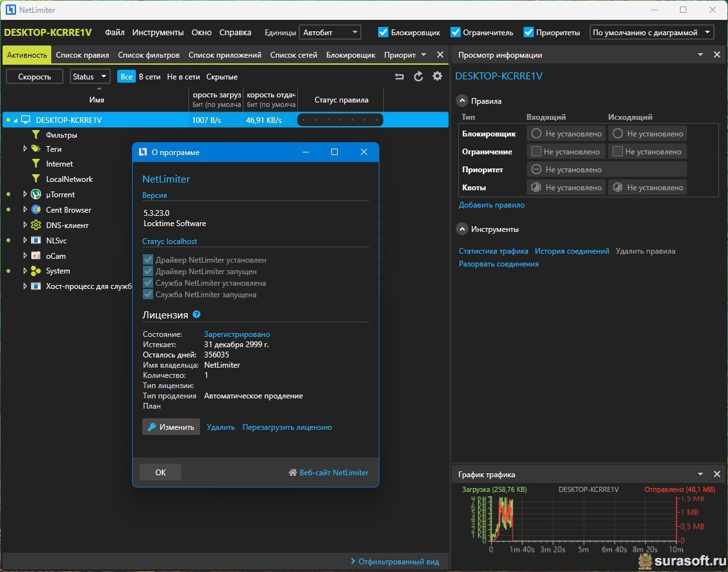
Task: Expand the Cent Browser tree node
Action: [25, 209]
